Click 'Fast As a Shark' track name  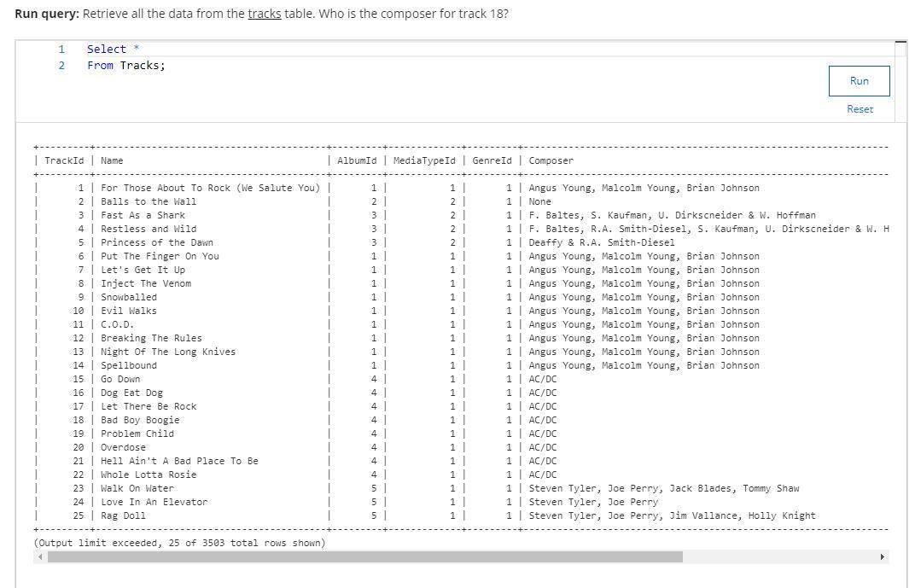pyautogui.click(x=143, y=215)
